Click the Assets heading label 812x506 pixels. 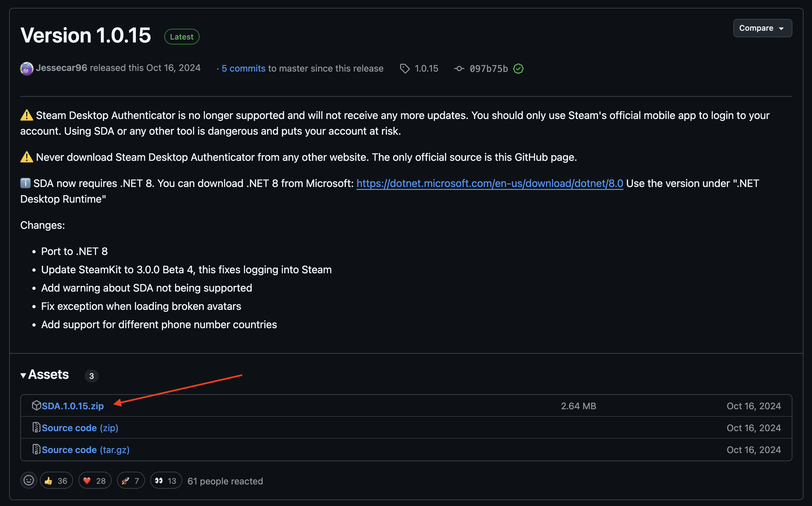(x=48, y=375)
